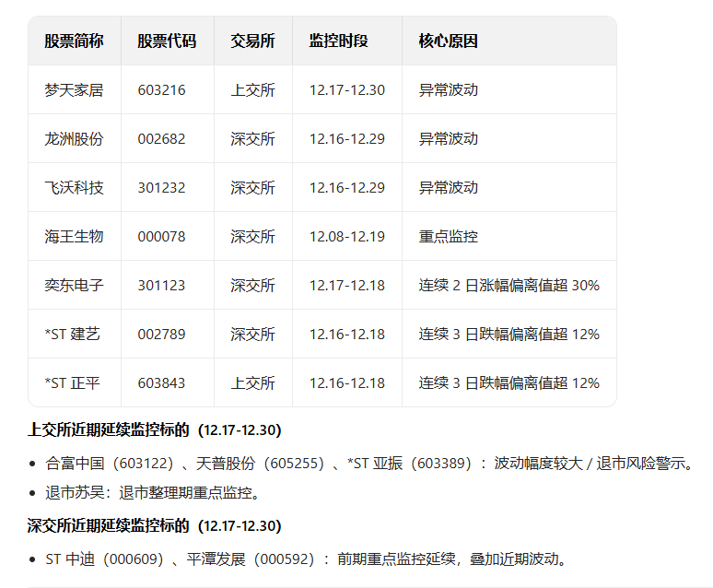Click 合富中国 (603122) in the bullet list
713x588 pixels.
click(x=110, y=464)
